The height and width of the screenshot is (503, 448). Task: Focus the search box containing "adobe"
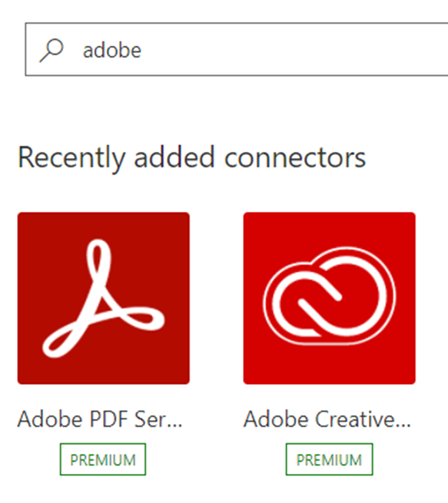237,49
